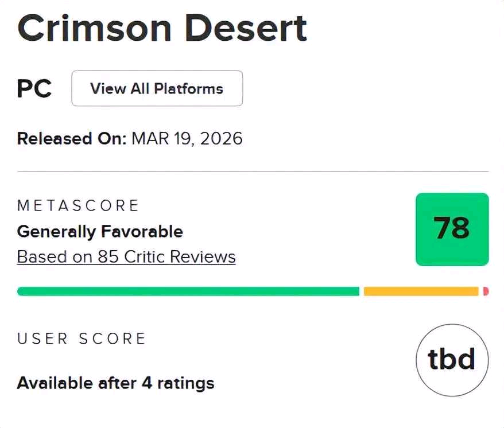
Task: Select the PC platform label
Action: (34, 89)
